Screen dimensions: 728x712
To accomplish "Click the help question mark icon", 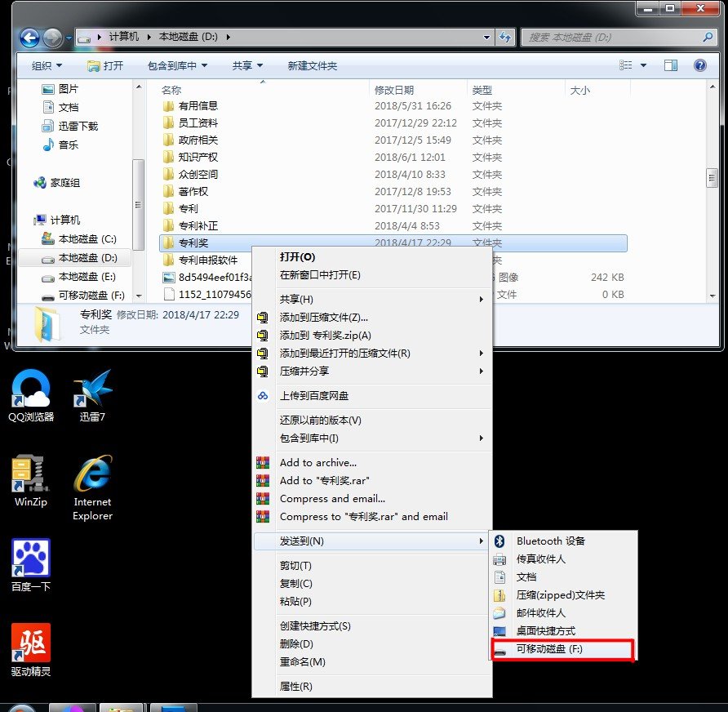I will [699, 65].
